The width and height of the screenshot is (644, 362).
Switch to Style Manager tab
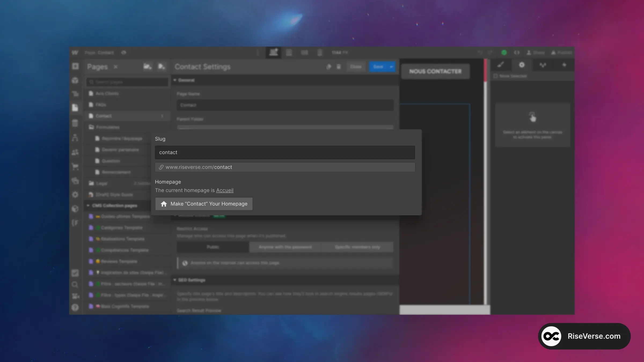[543, 65]
